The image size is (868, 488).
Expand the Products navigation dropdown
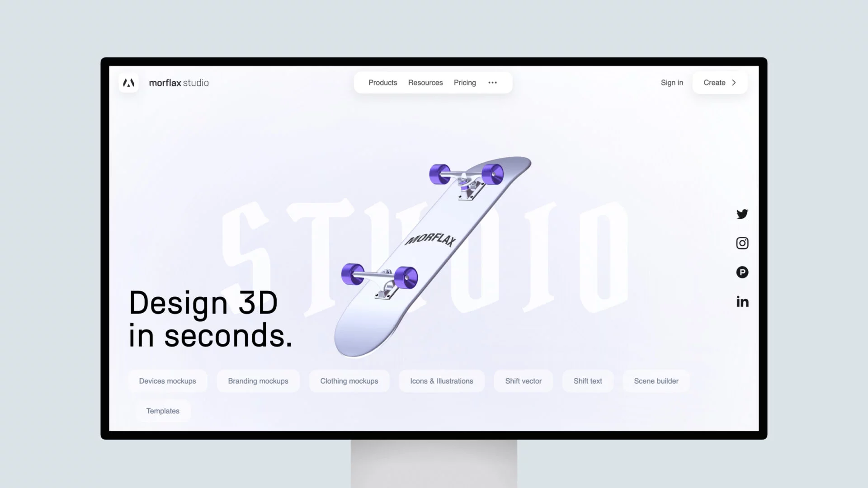[x=383, y=82]
